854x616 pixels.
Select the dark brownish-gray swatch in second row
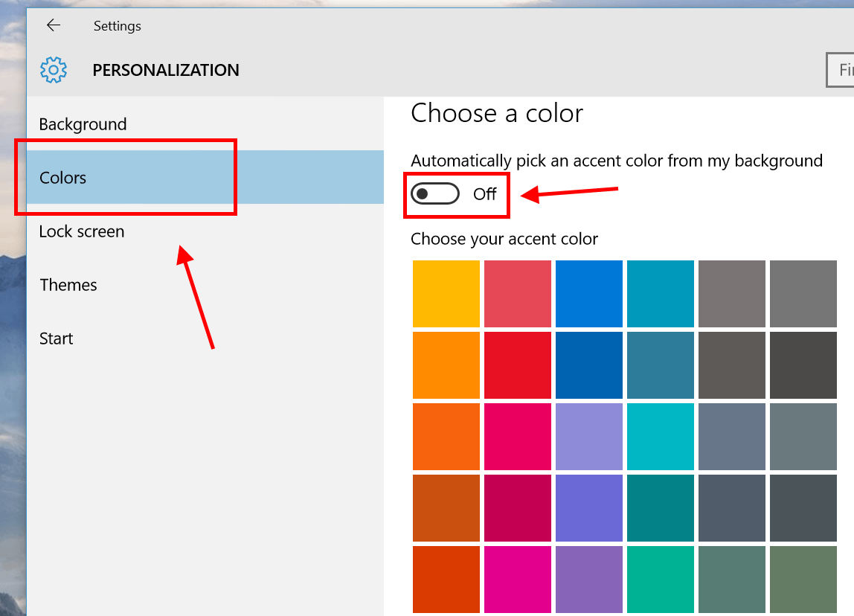point(731,365)
